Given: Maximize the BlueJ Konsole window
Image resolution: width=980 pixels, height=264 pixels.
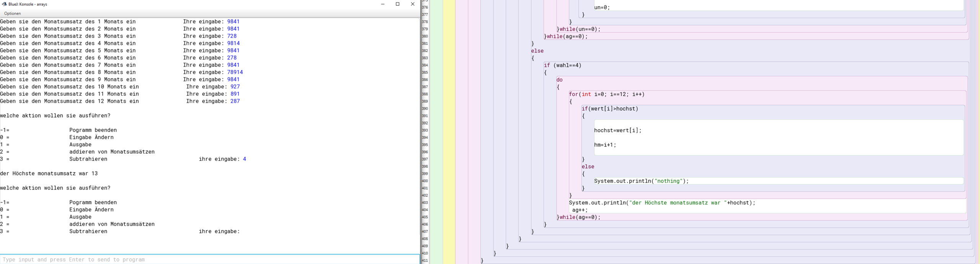Looking at the screenshot, I should 398,4.
